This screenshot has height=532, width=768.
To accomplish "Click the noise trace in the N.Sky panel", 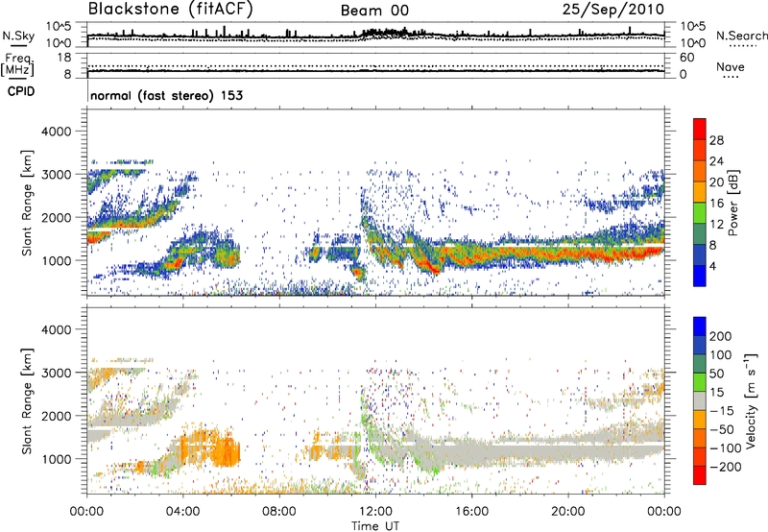I will (375, 35).
